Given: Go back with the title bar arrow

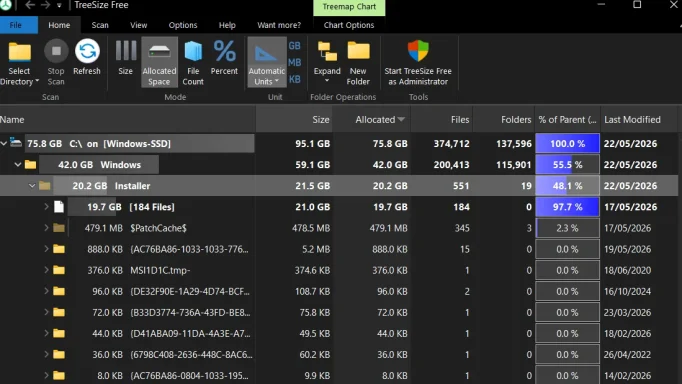Looking at the screenshot, I should tap(30, 5).
